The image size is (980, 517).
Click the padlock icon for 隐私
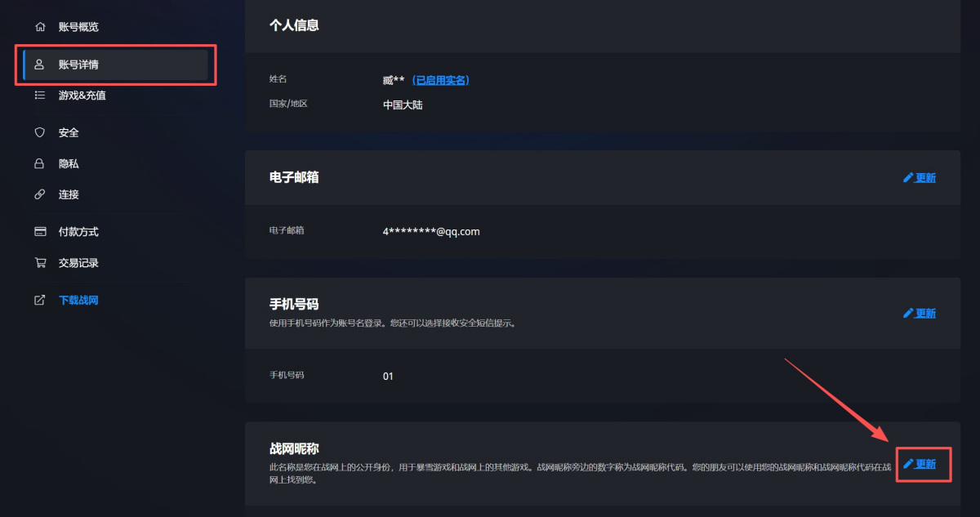(x=39, y=163)
